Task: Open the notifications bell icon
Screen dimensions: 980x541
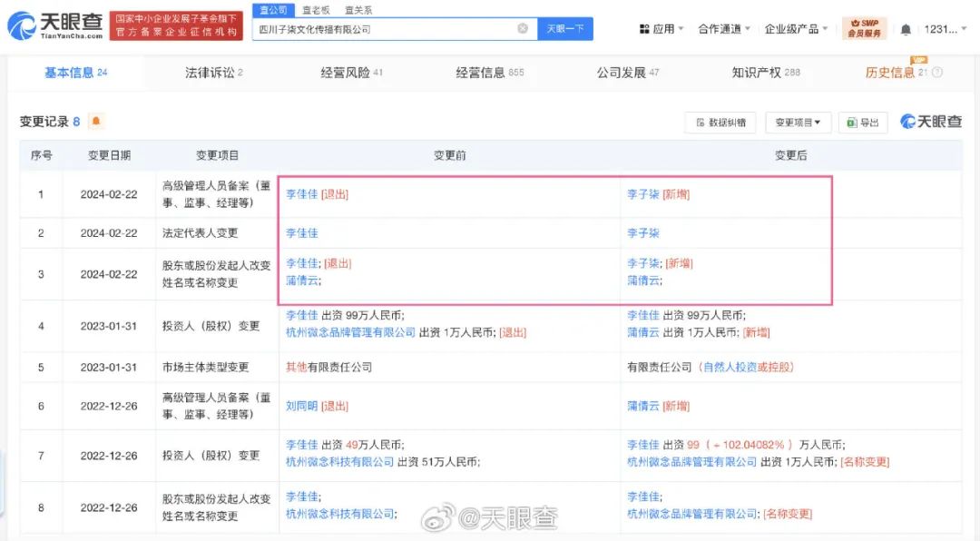Action: pos(906,29)
